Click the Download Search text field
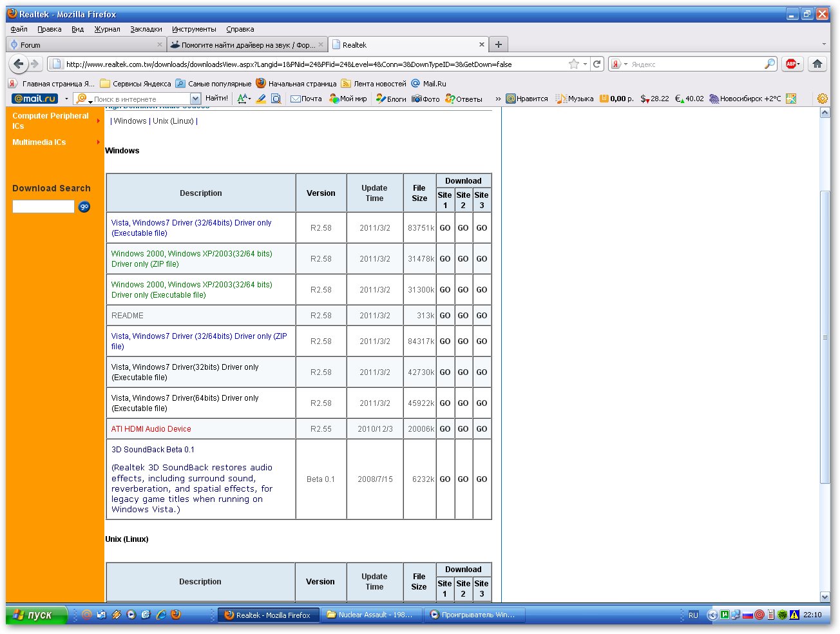 [x=43, y=207]
